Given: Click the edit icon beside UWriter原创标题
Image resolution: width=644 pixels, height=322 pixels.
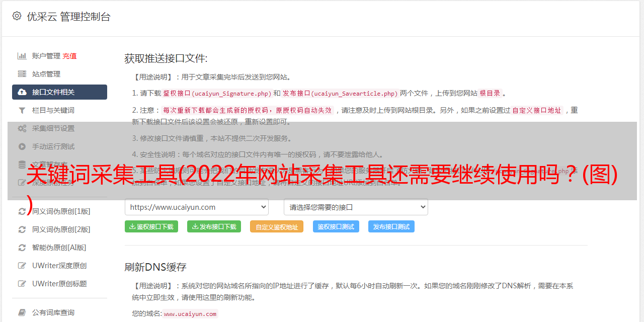Looking at the screenshot, I should click(x=22, y=284).
